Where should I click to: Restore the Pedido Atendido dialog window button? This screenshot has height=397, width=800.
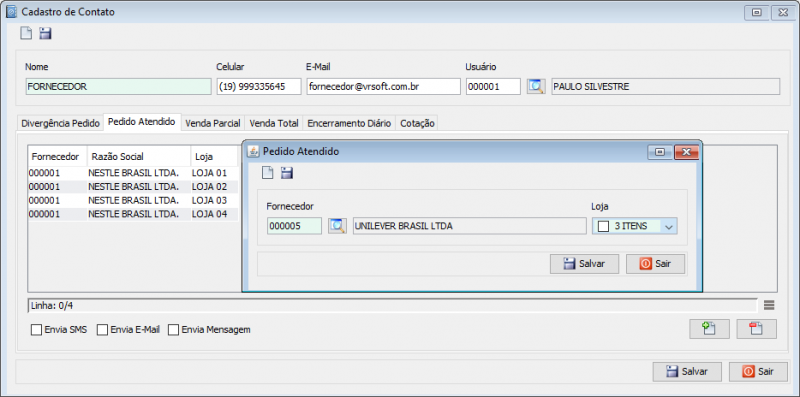[x=660, y=152]
